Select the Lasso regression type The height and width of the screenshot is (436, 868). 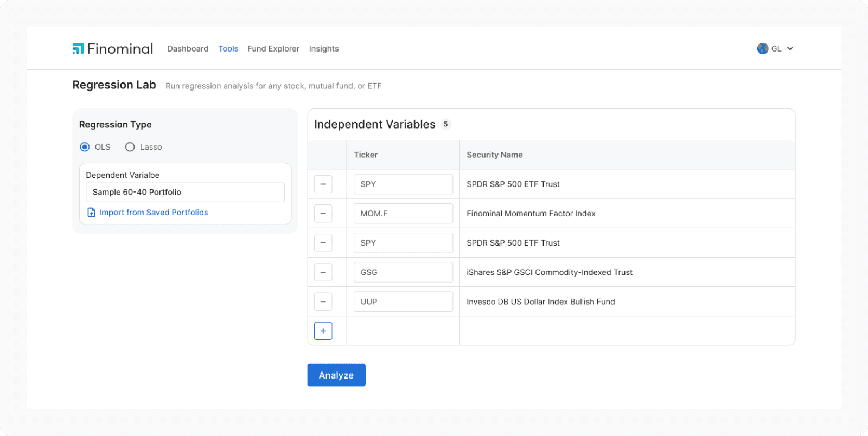click(130, 147)
